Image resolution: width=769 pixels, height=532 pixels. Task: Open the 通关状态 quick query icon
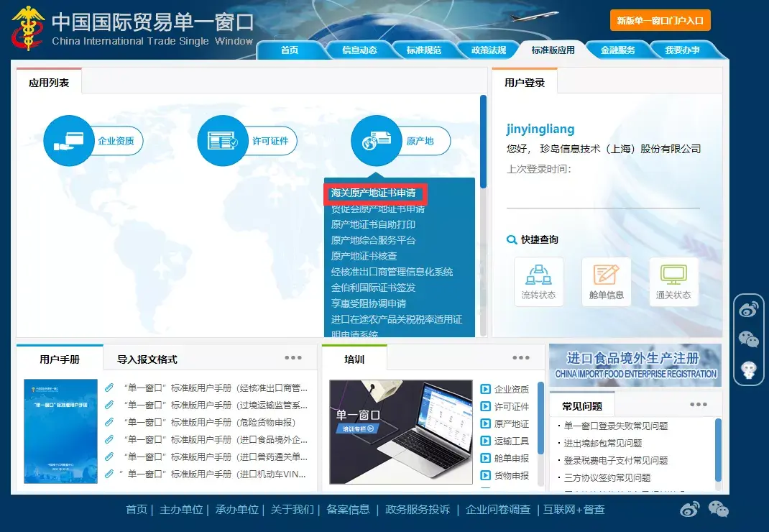673,282
